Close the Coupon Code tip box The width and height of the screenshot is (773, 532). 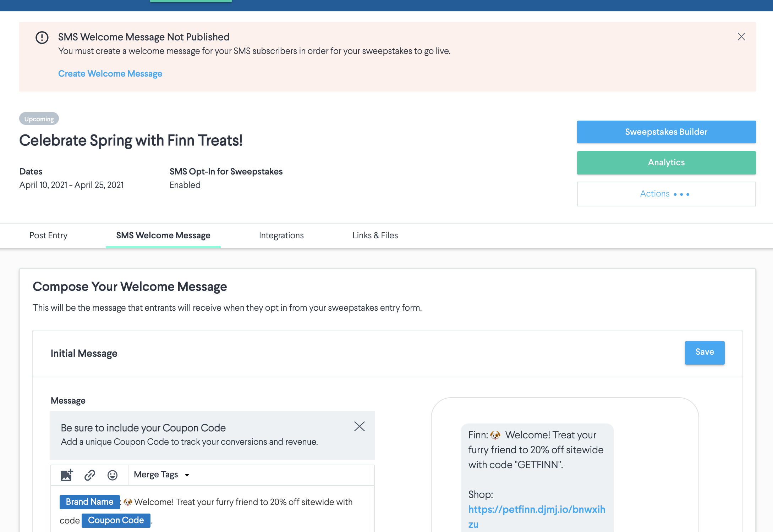360,426
